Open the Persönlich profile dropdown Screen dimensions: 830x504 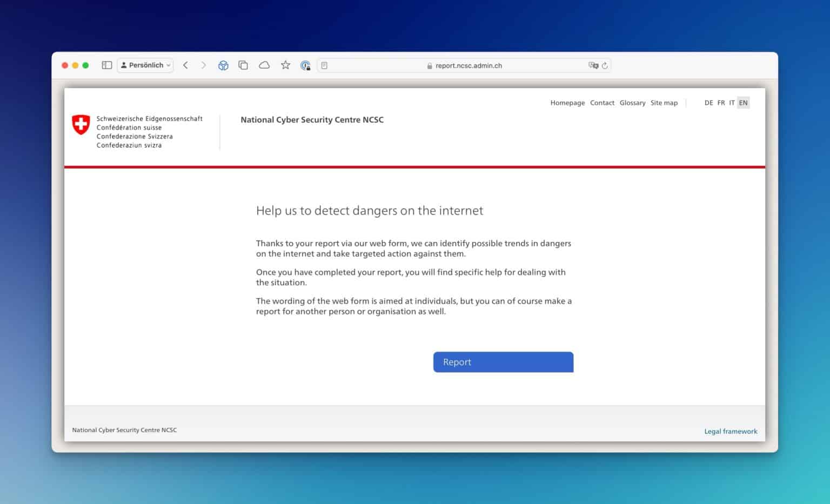coord(145,65)
